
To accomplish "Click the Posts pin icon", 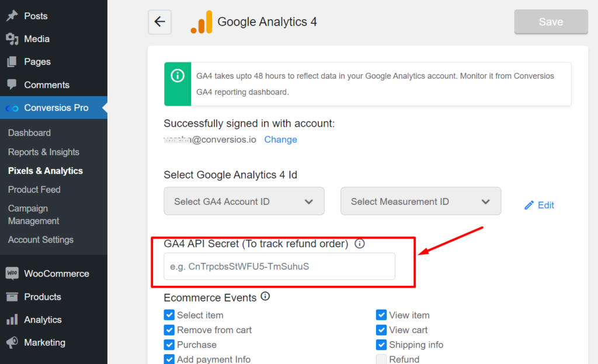I will pyautogui.click(x=12, y=16).
